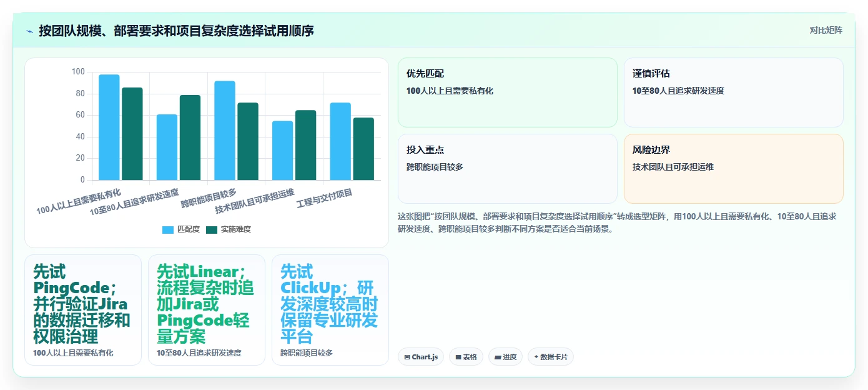Screen dimensions: 868x390
Task: Click the headline 先试PingCode；并行验证Jira的数据迁移和权限治理
Action: tap(82, 304)
